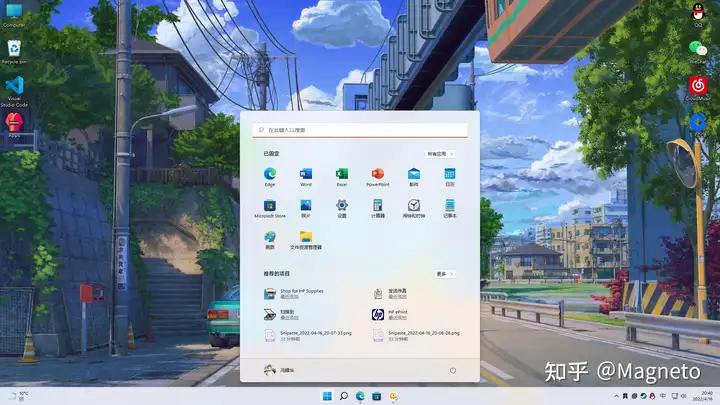Click the More button for recommended items

(444, 273)
